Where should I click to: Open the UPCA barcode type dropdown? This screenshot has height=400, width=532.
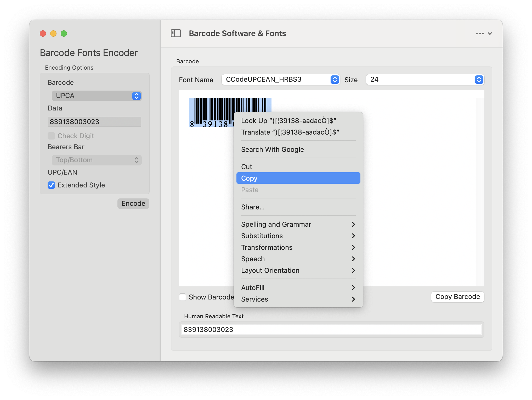(x=97, y=96)
